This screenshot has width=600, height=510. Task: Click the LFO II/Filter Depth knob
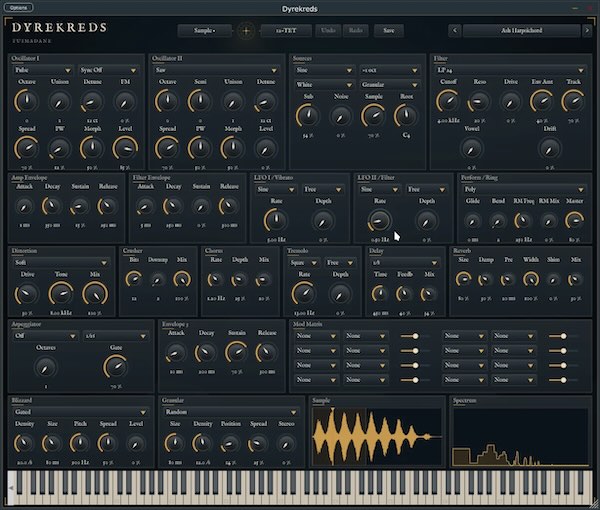point(426,222)
